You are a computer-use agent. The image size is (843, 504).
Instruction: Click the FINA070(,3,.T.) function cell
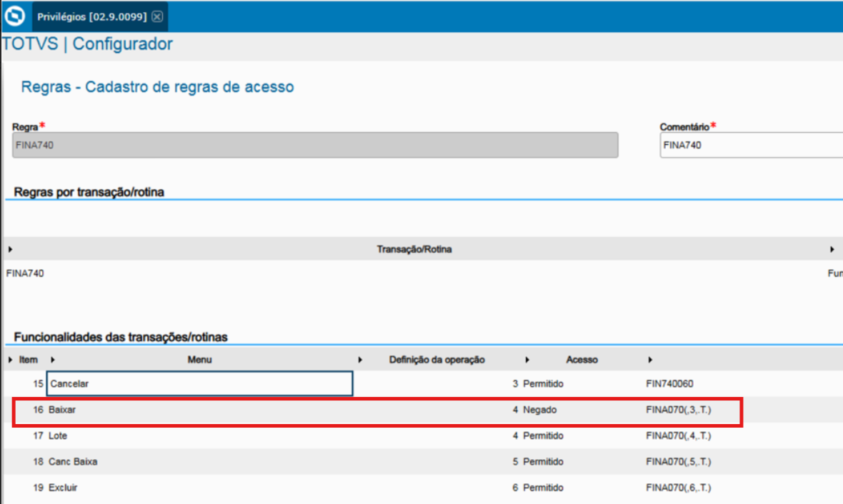point(679,410)
